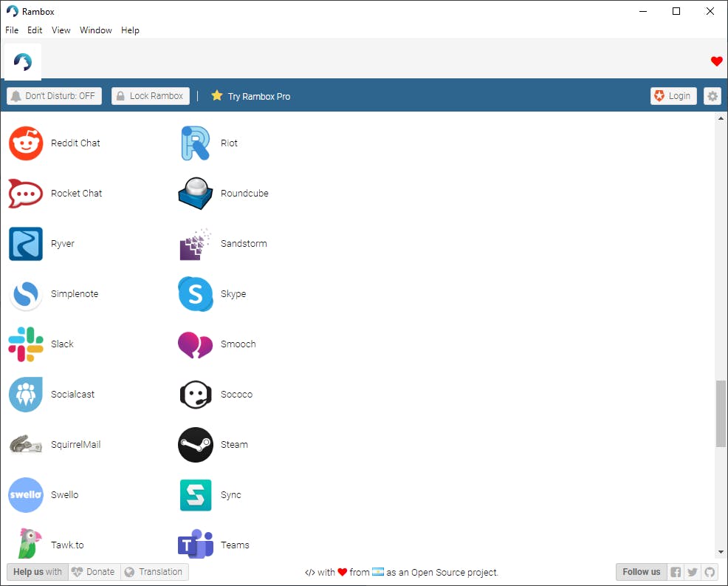Open Rambox settings gear
The height and width of the screenshot is (586, 728).
pos(712,96)
